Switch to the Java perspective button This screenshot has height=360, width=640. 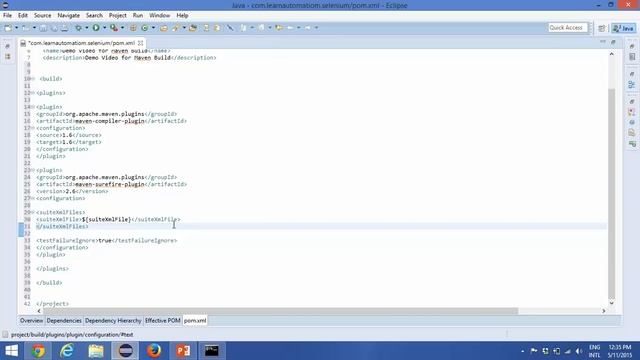(624, 28)
